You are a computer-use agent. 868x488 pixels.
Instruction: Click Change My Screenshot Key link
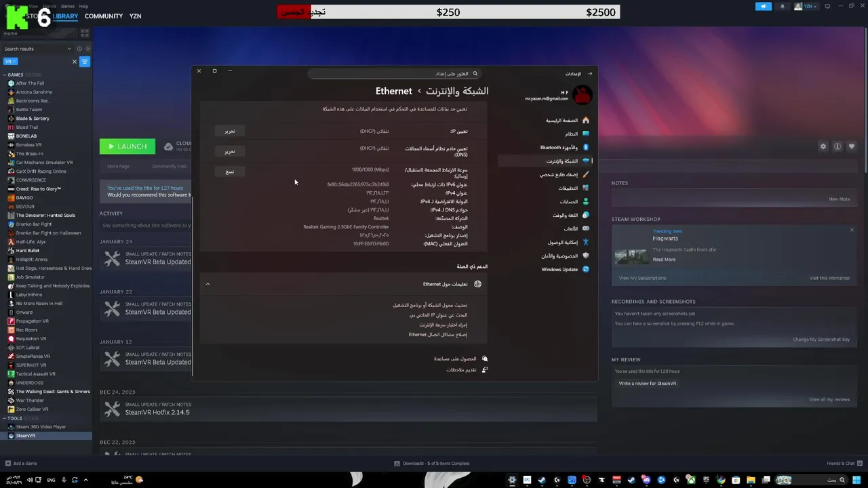(x=821, y=340)
